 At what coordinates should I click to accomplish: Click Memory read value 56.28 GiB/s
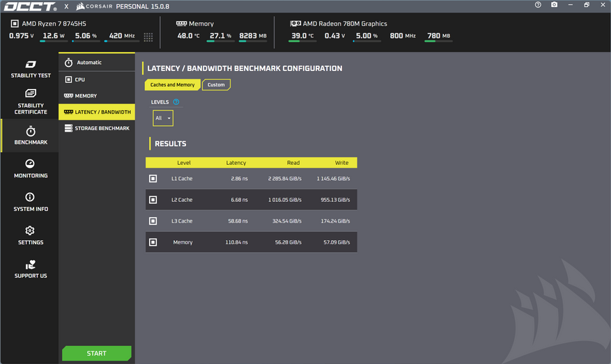pos(288,242)
